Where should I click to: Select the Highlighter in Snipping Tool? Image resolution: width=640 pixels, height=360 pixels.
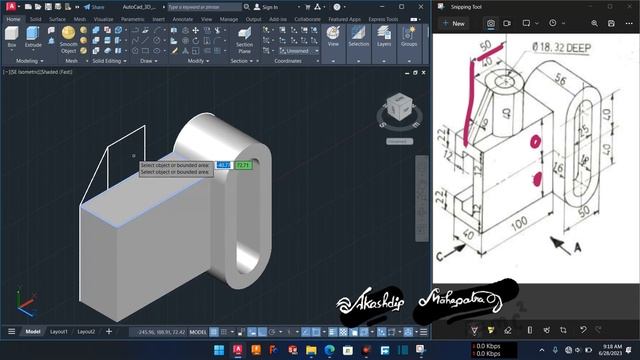pyautogui.click(x=491, y=330)
